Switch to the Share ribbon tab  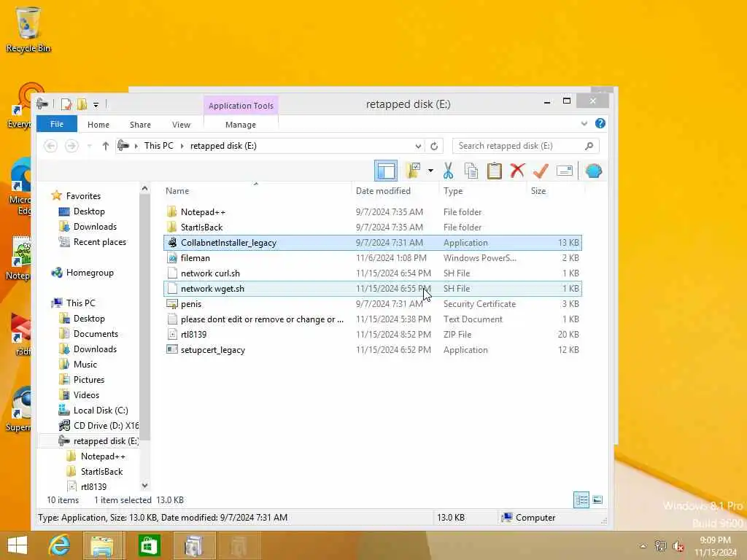coord(140,124)
